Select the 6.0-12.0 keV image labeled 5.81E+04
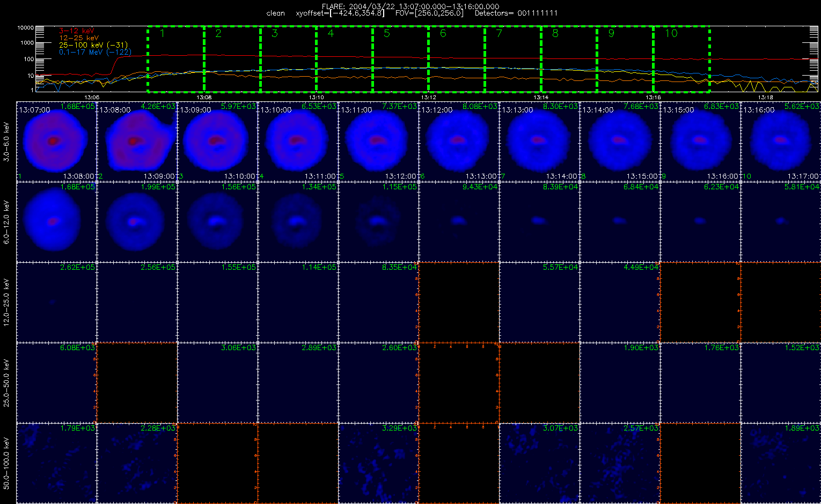821x504 pixels. point(781,221)
